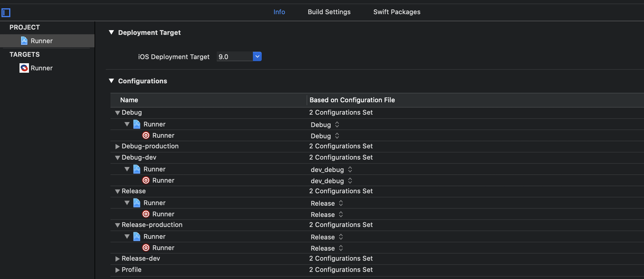Screen dimensions: 644x279
Task: Click the iOS Deployment Target version field
Action: click(x=235, y=56)
